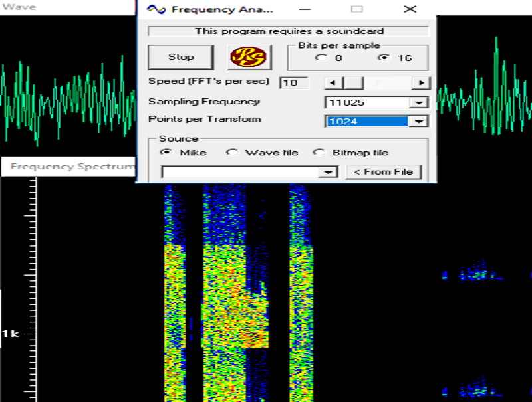
Task: Select 8 bits per sample
Action: pos(322,58)
